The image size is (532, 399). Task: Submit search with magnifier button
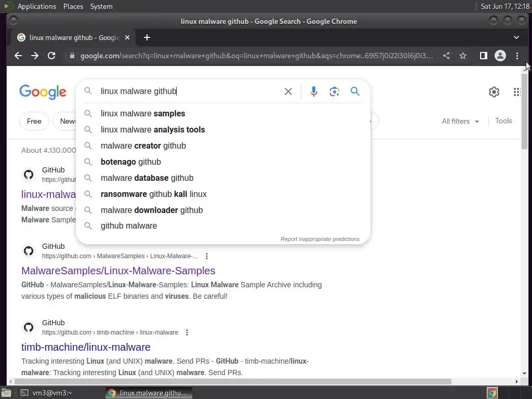pyautogui.click(x=355, y=91)
